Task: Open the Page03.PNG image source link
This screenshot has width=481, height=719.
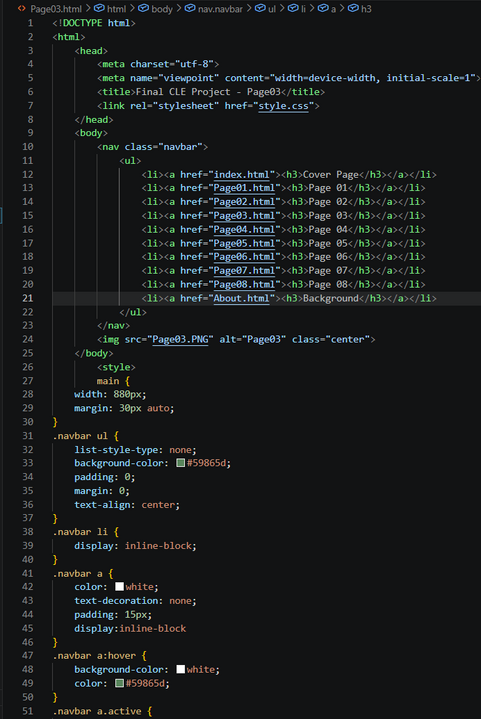Action: point(180,339)
